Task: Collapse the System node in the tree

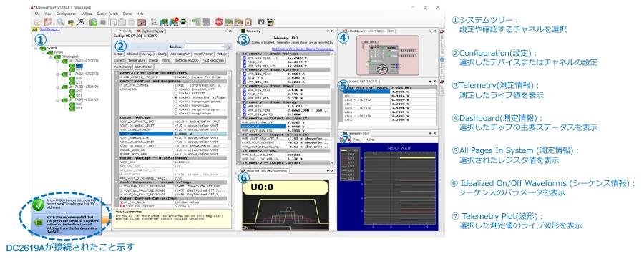Action: click(x=36, y=49)
